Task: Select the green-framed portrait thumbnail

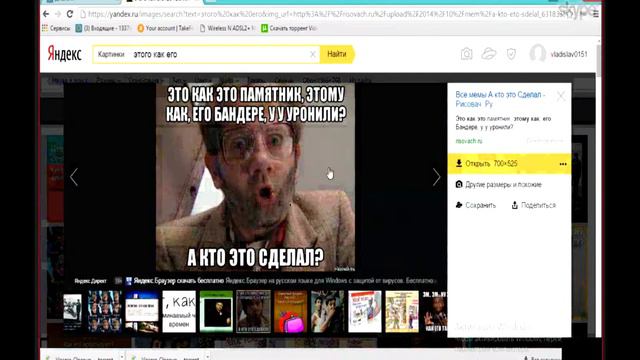Action: pyautogui.click(x=216, y=311)
